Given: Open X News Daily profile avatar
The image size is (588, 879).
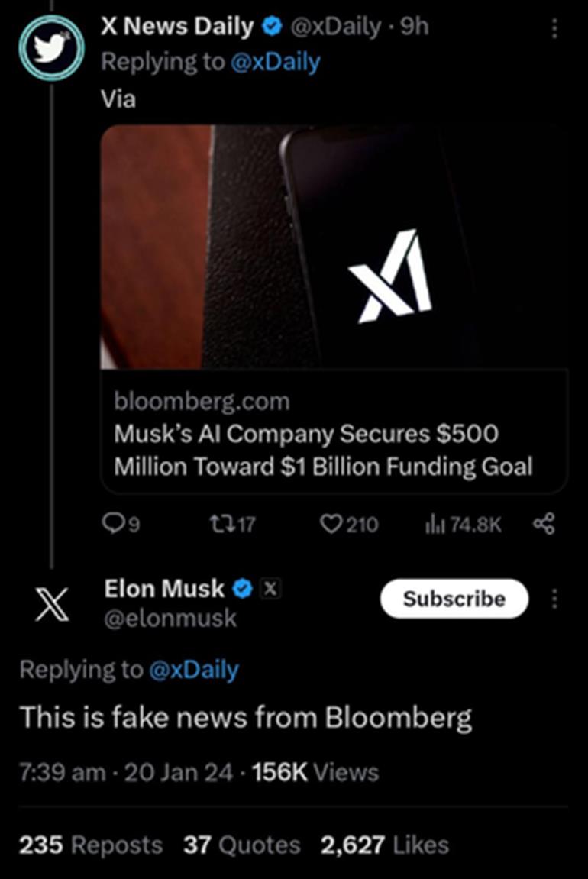Looking at the screenshot, I should (x=52, y=47).
